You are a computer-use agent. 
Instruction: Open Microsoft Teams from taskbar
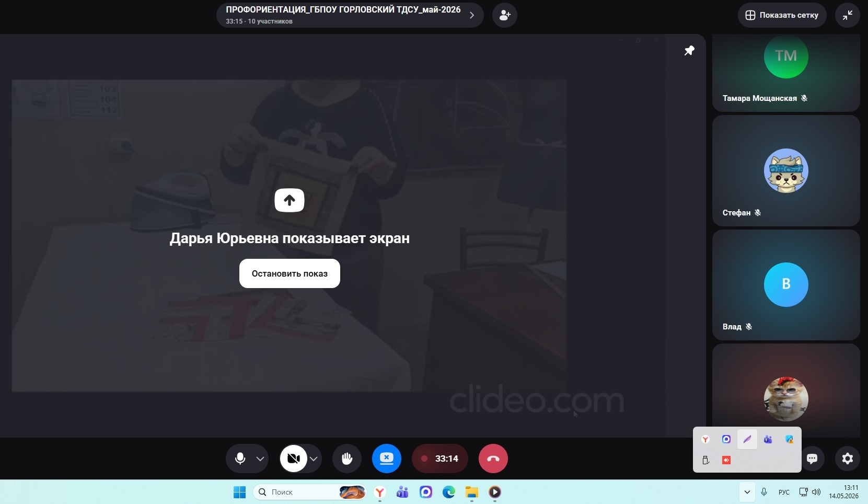(x=402, y=492)
